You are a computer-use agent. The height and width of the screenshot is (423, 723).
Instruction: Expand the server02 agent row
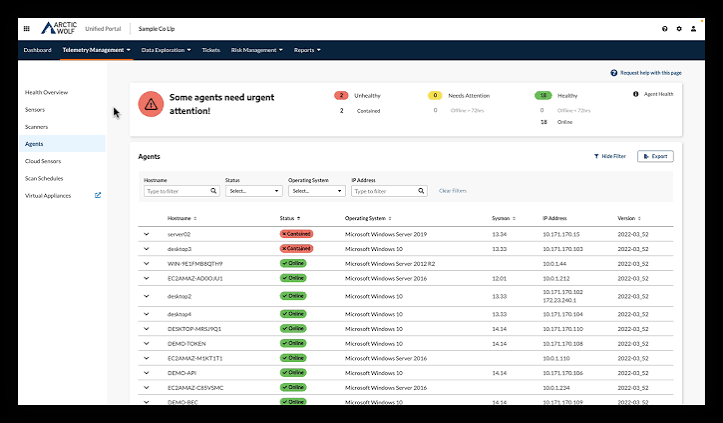pyautogui.click(x=146, y=234)
